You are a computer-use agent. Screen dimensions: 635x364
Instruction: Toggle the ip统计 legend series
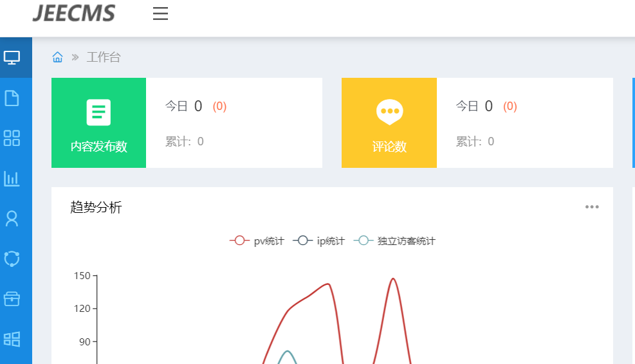[318, 241]
